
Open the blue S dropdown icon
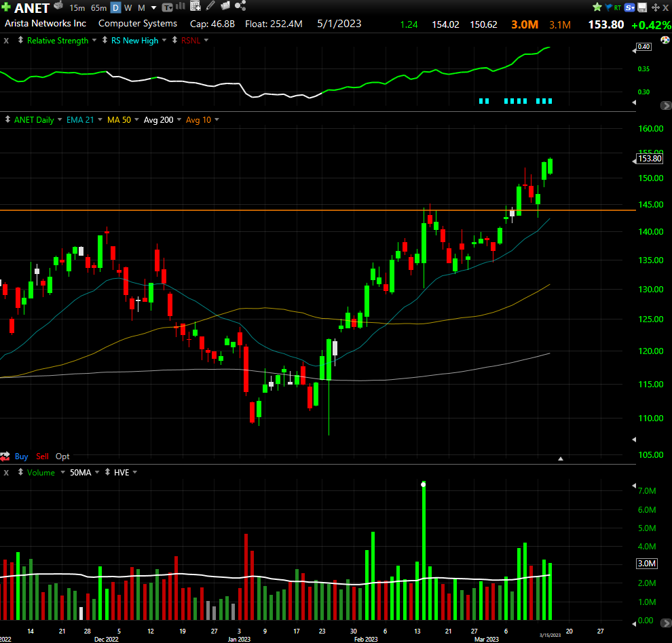(629, 7)
